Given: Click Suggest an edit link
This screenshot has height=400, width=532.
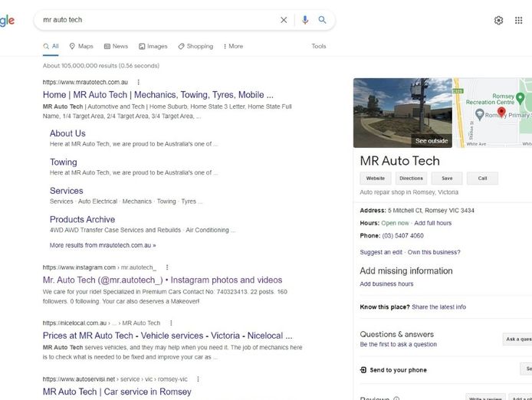Looking at the screenshot, I should click(x=381, y=252).
